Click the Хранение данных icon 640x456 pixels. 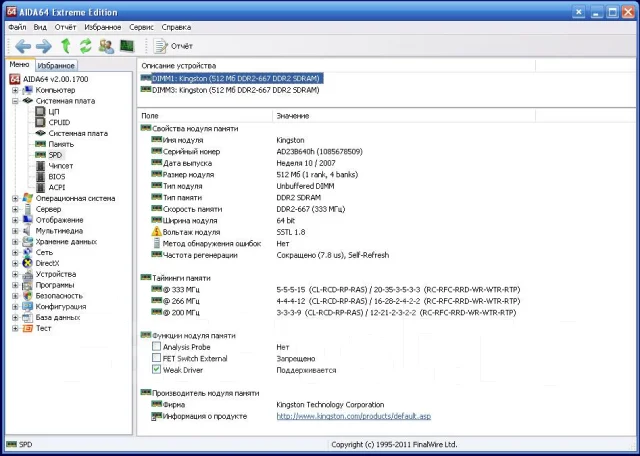[x=27, y=242]
